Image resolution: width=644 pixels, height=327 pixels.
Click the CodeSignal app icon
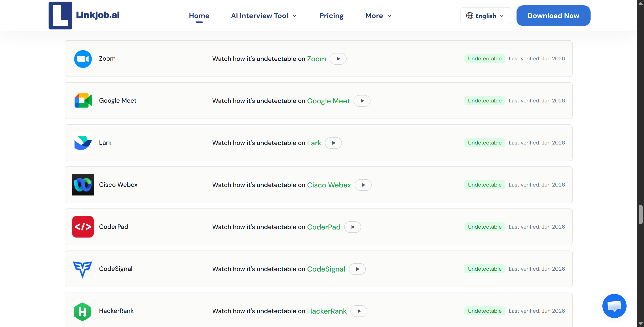pyautogui.click(x=83, y=270)
